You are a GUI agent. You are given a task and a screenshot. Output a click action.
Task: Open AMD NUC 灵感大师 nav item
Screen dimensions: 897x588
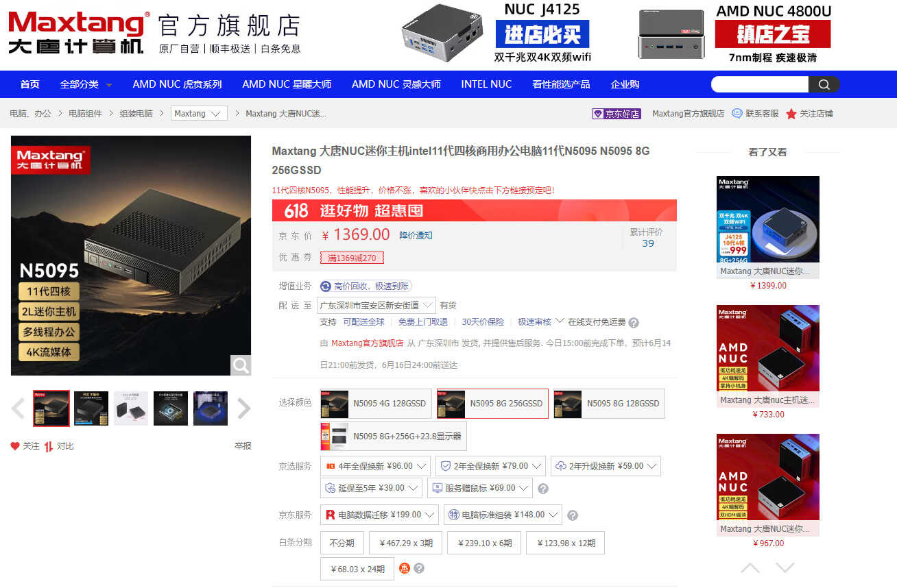click(396, 84)
